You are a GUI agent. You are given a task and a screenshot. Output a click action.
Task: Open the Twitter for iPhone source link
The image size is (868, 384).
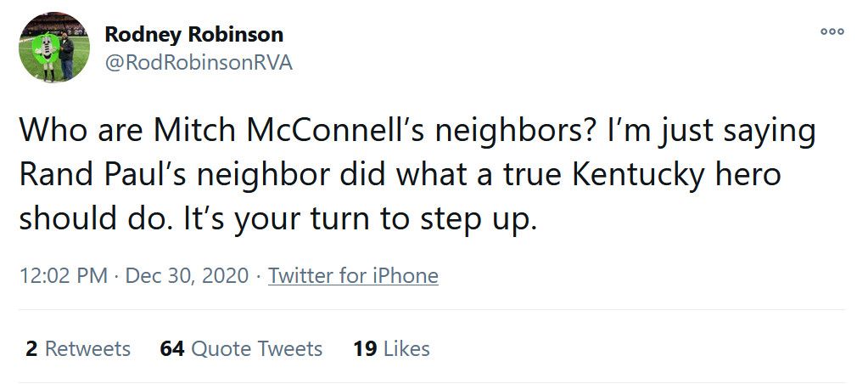tap(353, 276)
